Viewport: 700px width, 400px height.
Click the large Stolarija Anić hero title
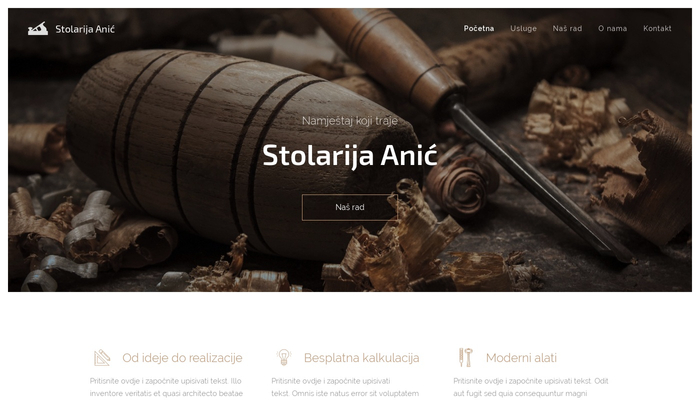[x=350, y=155]
